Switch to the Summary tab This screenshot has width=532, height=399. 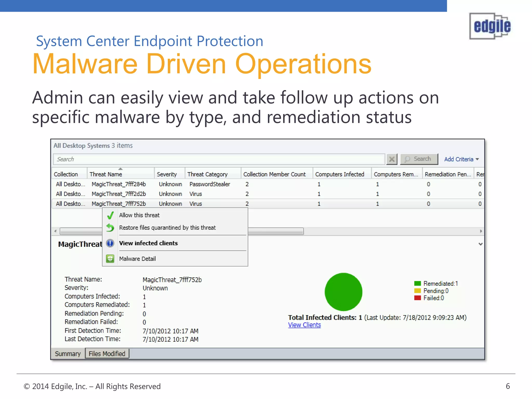(68, 354)
